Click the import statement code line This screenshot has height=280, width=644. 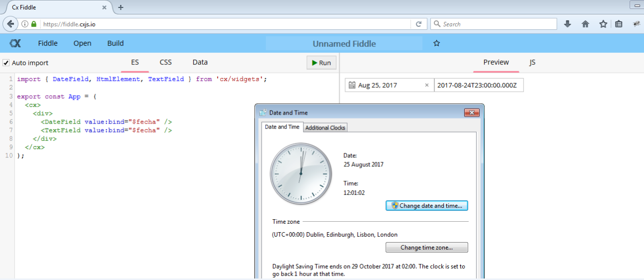pos(142,79)
